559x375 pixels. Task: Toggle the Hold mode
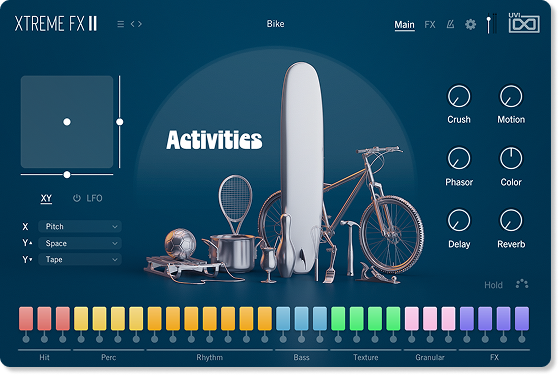pos(493,285)
